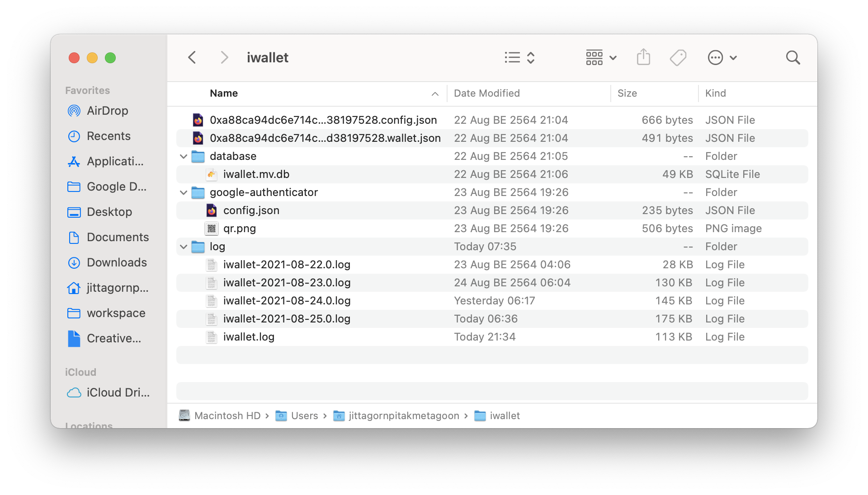
Task: Click the qr.png thumbnail icon
Action: click(212, 229)
